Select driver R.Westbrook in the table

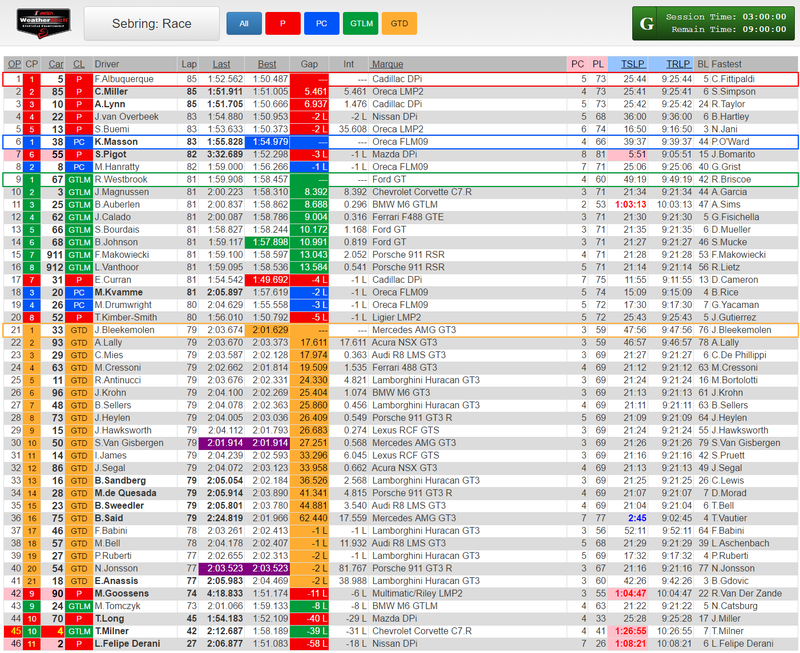tap(121, 180)
